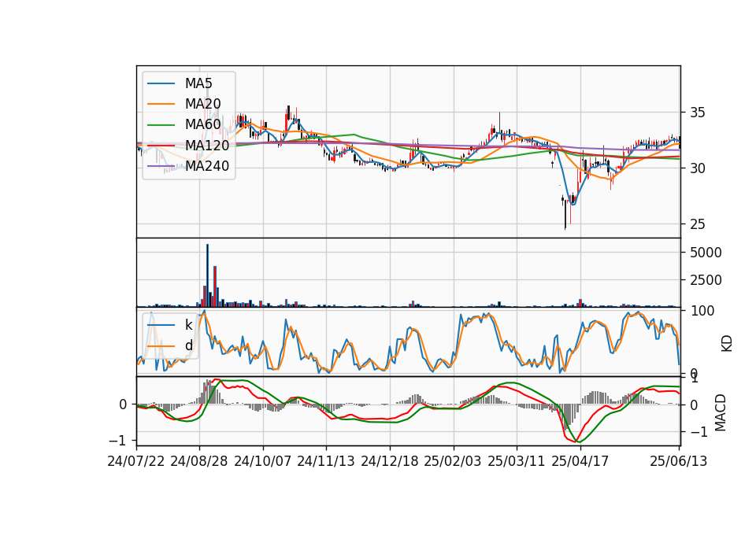Screen dimensions: 756x543
Task: Click price axis value 30
Action: pyautogui.click(x=698, y=168)
